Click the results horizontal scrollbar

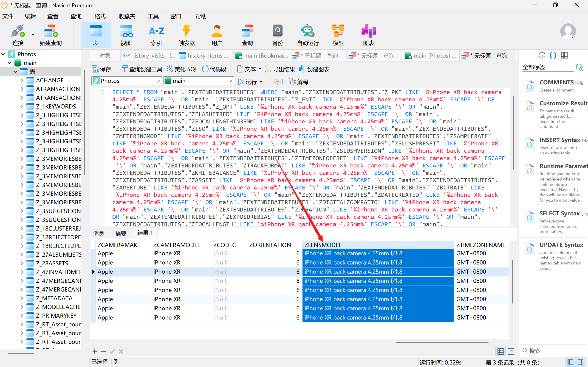tap(442, 343)
